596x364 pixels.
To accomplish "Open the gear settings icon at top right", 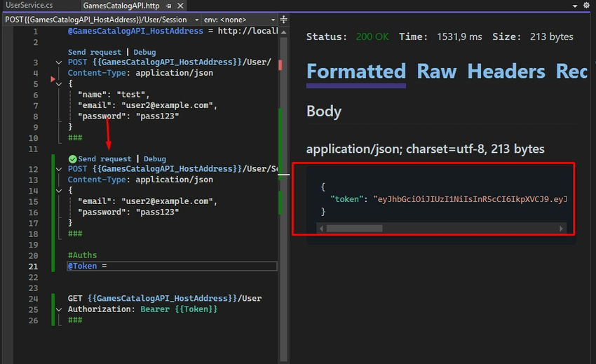I will coord(586,6).
